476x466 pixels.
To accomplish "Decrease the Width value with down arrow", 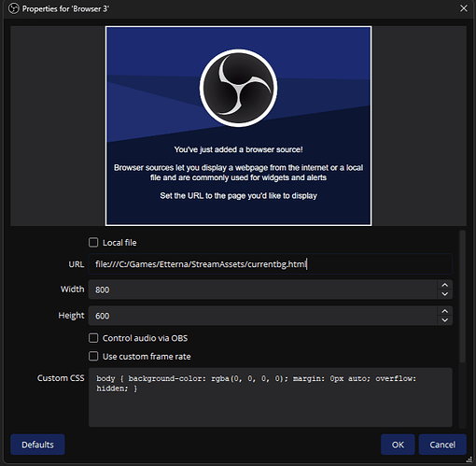I will [x=445, y=294].
